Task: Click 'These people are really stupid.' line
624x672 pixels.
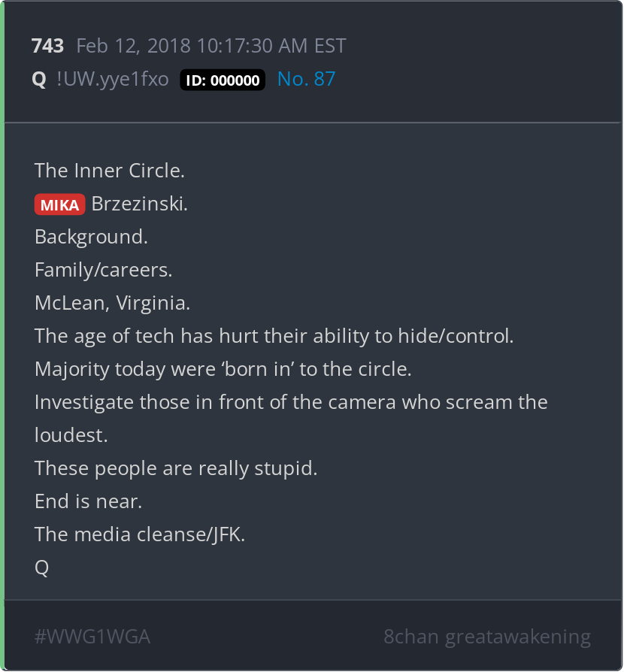Action: pos(176,468)
